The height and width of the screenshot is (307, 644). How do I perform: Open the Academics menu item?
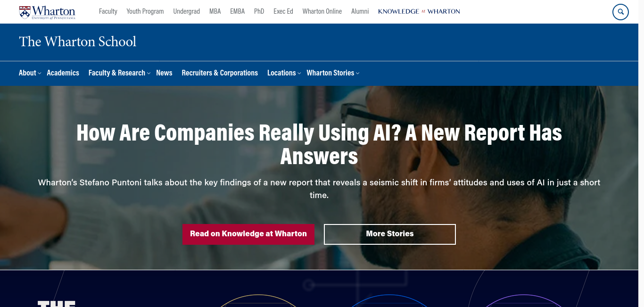(x=63, y=73)
